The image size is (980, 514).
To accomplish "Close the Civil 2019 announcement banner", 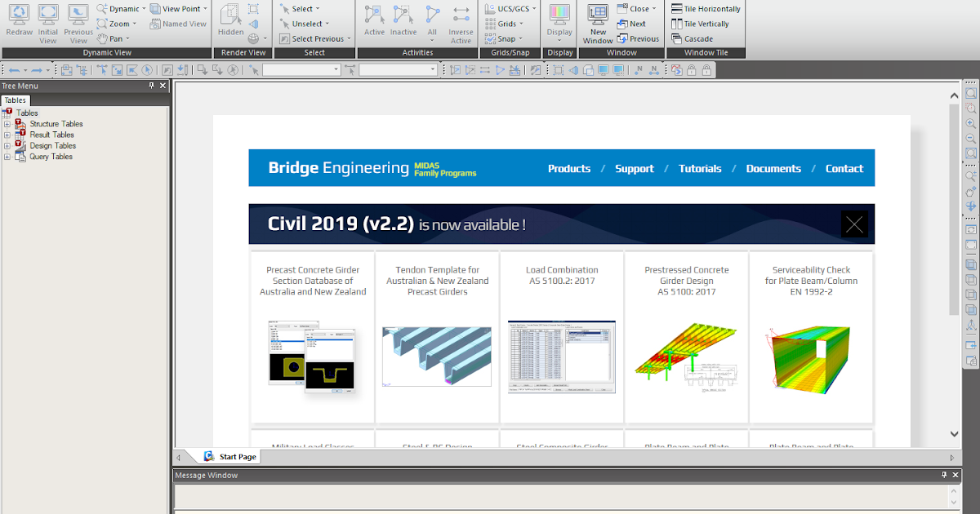I will tap(855, 224).
